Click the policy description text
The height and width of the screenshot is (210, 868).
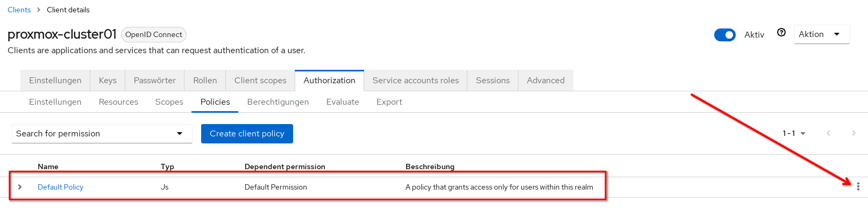pos(499,187)
